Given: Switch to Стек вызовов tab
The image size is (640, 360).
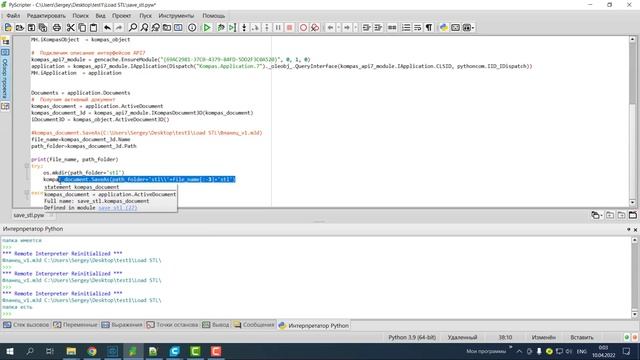Looking at the screenshot, I should point(27,325).
